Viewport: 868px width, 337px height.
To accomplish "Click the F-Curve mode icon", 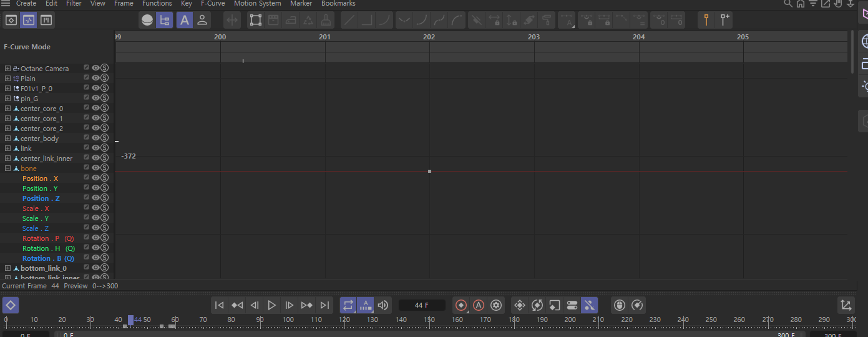I will (x=29, y=20).
